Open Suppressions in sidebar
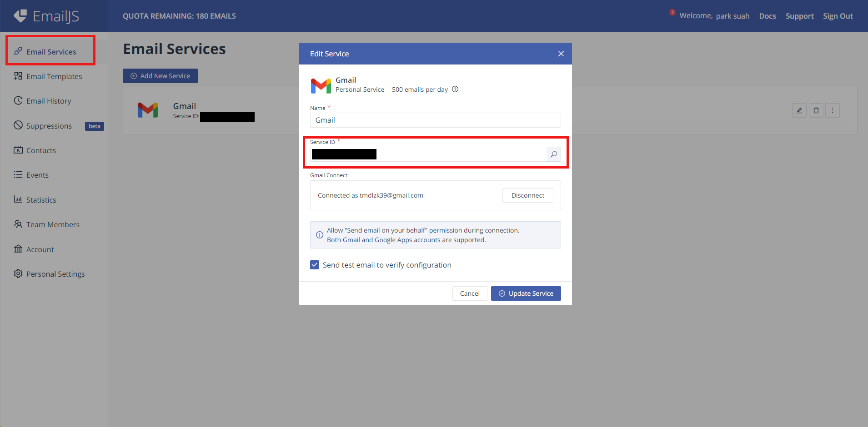 click(49, 126)
